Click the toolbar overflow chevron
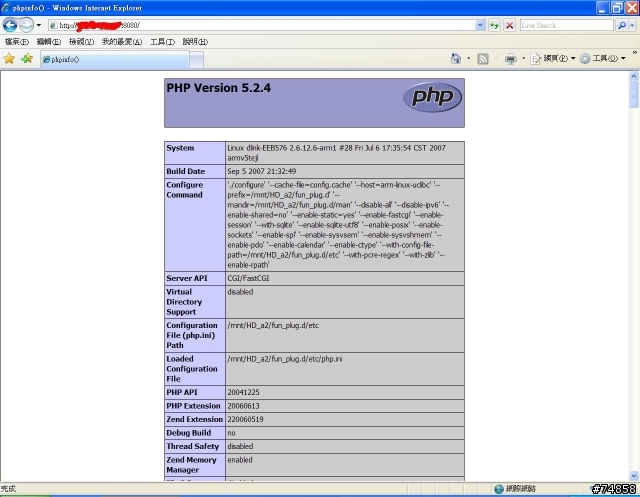The width and height of the screenshot is (640, 497). [x=634, y=53]
